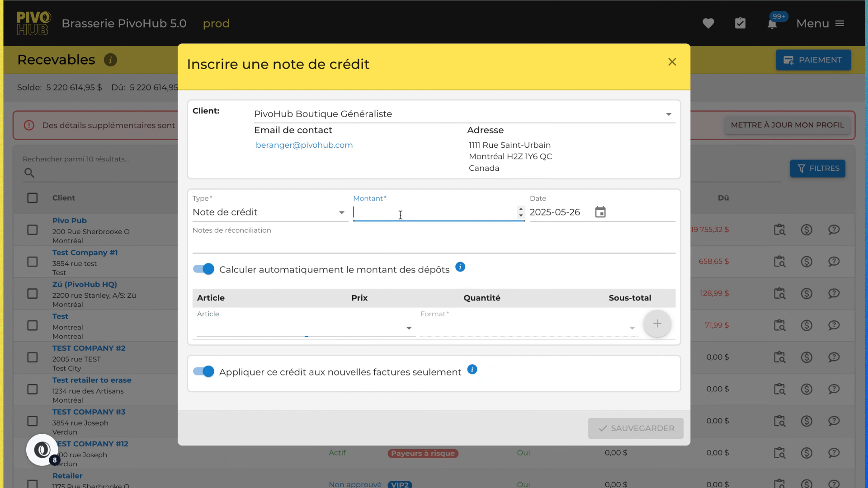This screenshot has width=868, height=488.
Task: Expand the Client dropdown
Action: (668, 114)
